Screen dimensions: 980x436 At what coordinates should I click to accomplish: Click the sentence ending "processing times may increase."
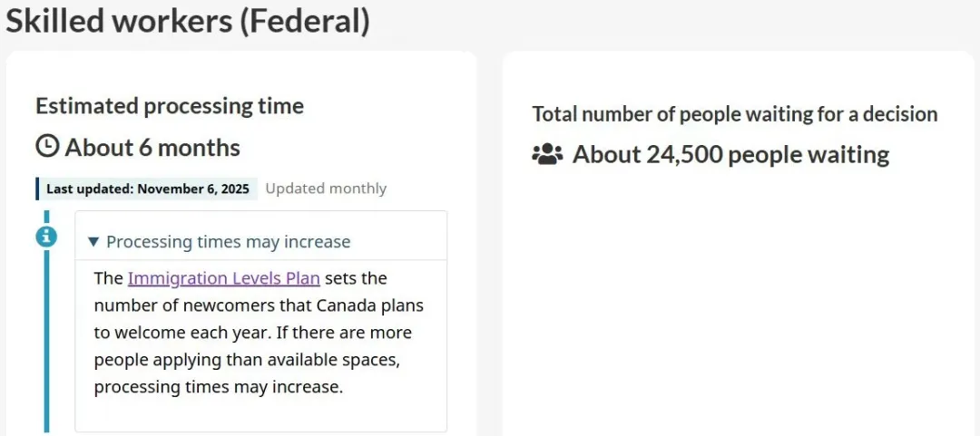[218, 387]
